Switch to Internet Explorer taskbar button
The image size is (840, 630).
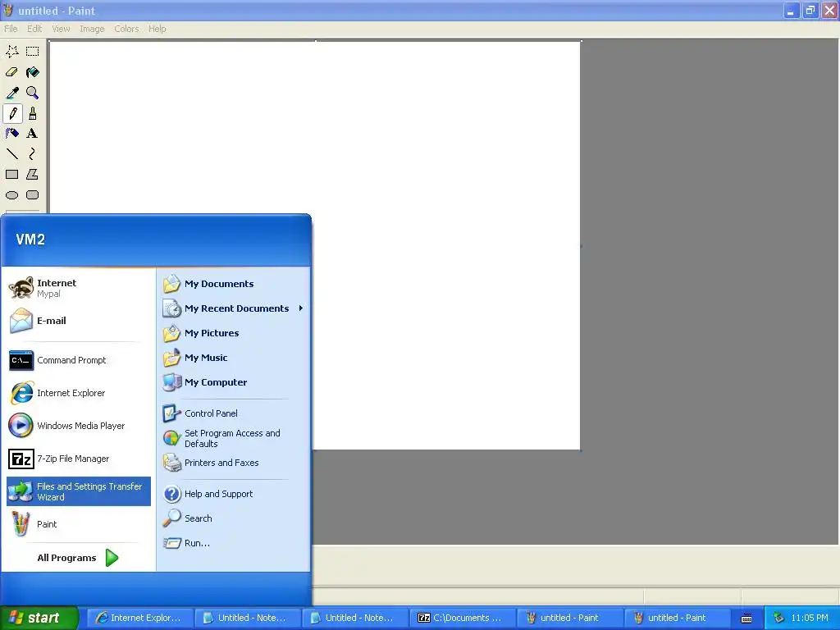coord(139,618)
